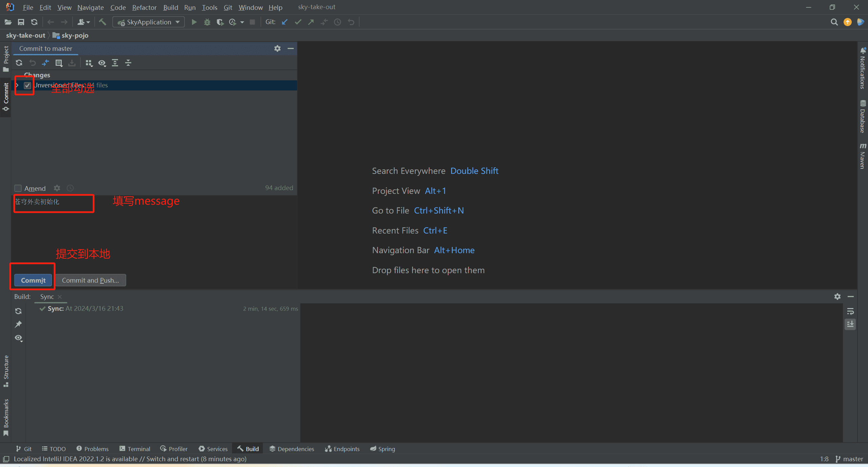Click Group By icon in Commit panel
The image size is (868, 467).
[x=89, y=63]
